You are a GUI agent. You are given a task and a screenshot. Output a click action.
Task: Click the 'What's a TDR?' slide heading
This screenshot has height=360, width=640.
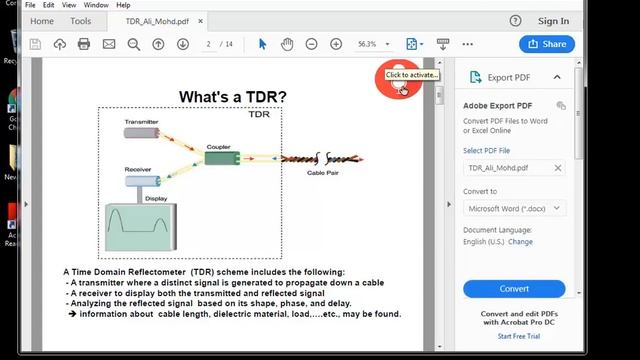coord(233,97)
